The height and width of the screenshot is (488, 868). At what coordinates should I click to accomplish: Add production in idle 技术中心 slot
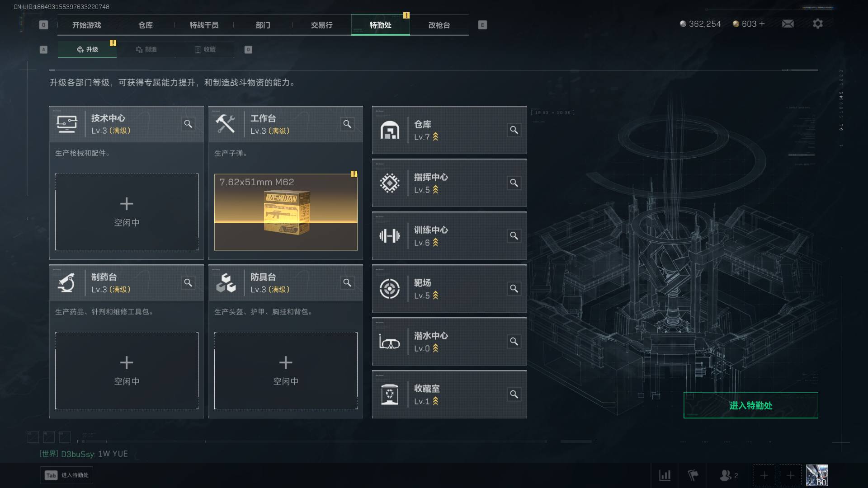click(x=127, y=212)
